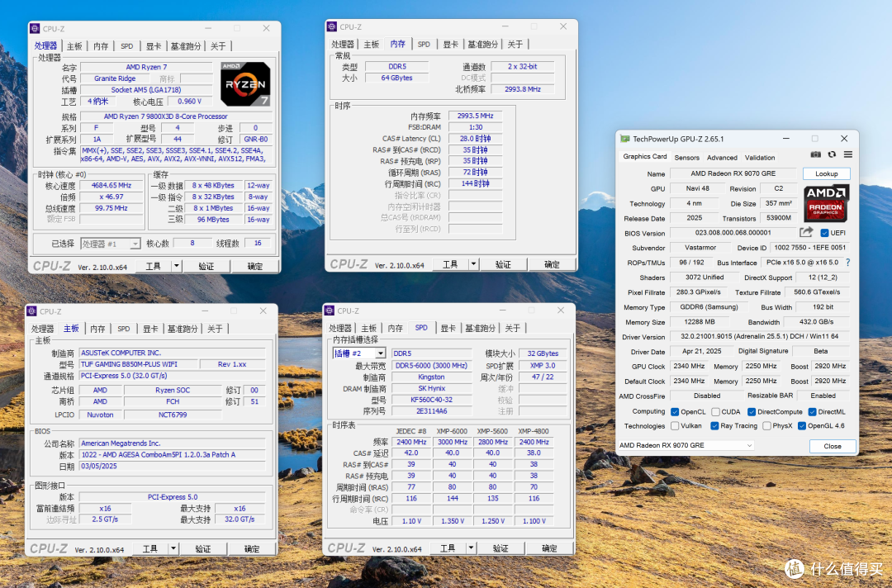Click the refresh icon in GPU-Z toolbar
The image size is (892, 588).
click(832, 154)
